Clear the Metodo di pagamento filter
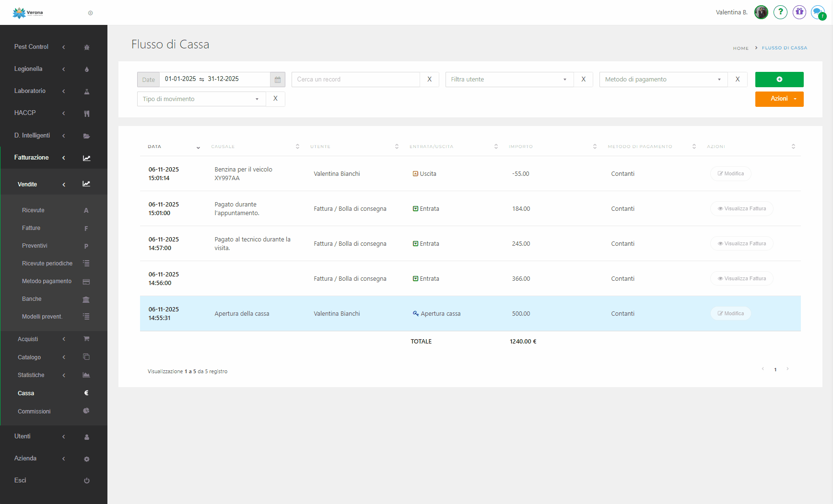This screenshot has width=833, height=504. (737, 80)
